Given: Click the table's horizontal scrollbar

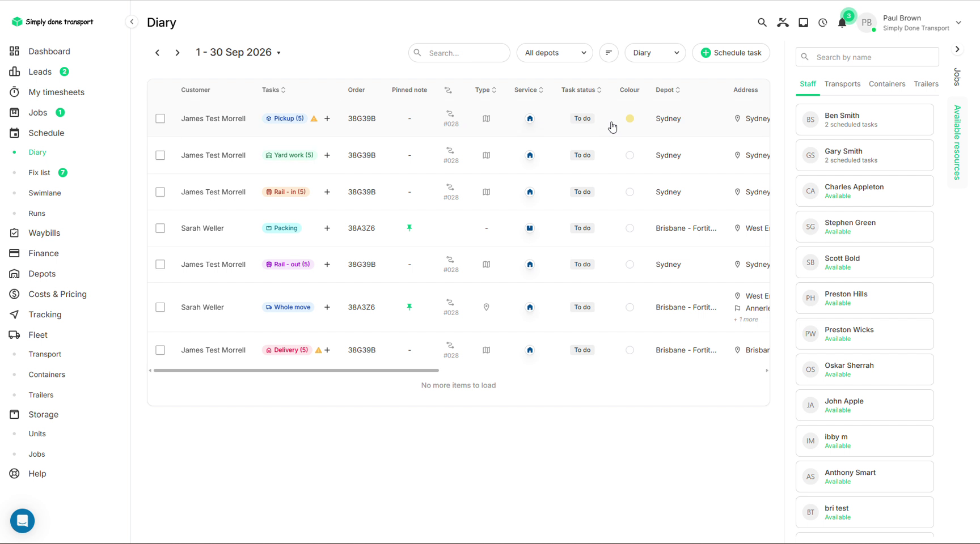Looking at the screenshot, I should pyautogui.click(x=296, y=371).
